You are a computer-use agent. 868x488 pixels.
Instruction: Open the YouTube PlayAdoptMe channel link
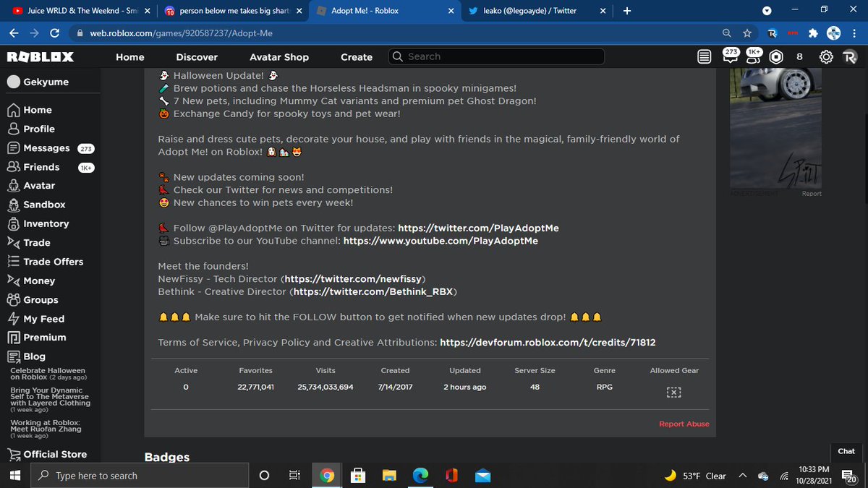[x=441, y=241]
